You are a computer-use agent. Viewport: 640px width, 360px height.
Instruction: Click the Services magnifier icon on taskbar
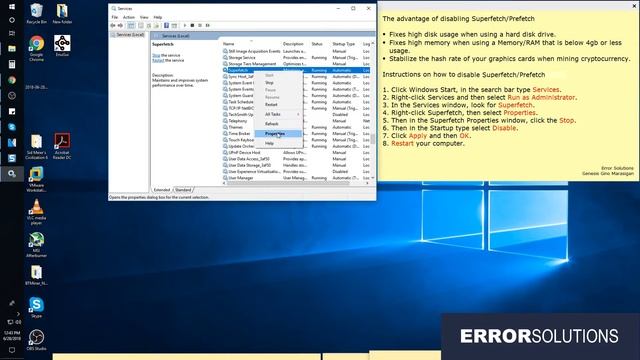tap(12, 174)
